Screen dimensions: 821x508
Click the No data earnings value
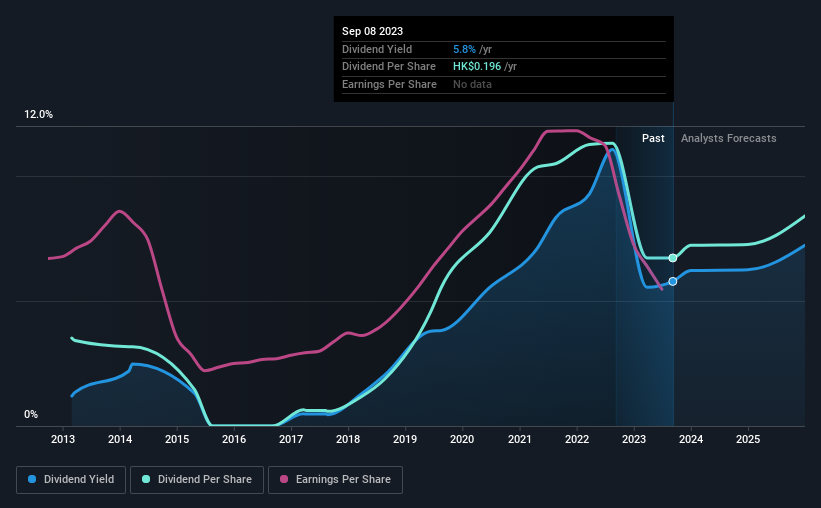472,84
